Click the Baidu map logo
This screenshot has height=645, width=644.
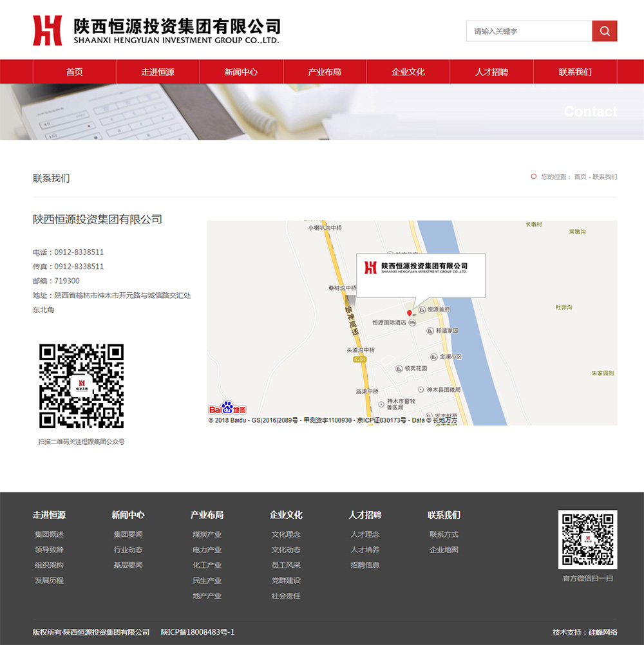pyautogui.click(x=227, y=409)
